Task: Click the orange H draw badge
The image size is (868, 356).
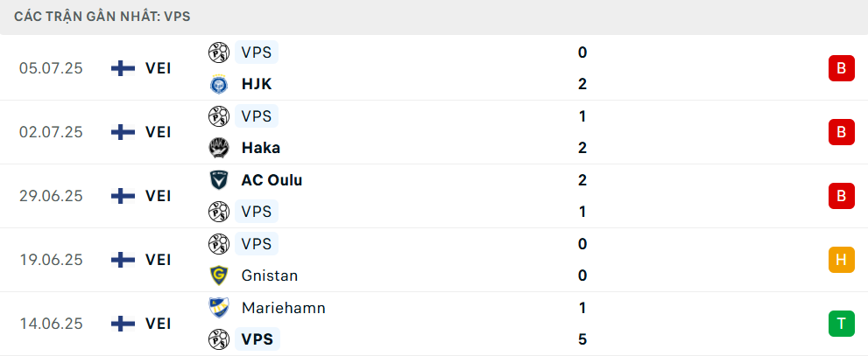Action: click(x=842, y=260)
